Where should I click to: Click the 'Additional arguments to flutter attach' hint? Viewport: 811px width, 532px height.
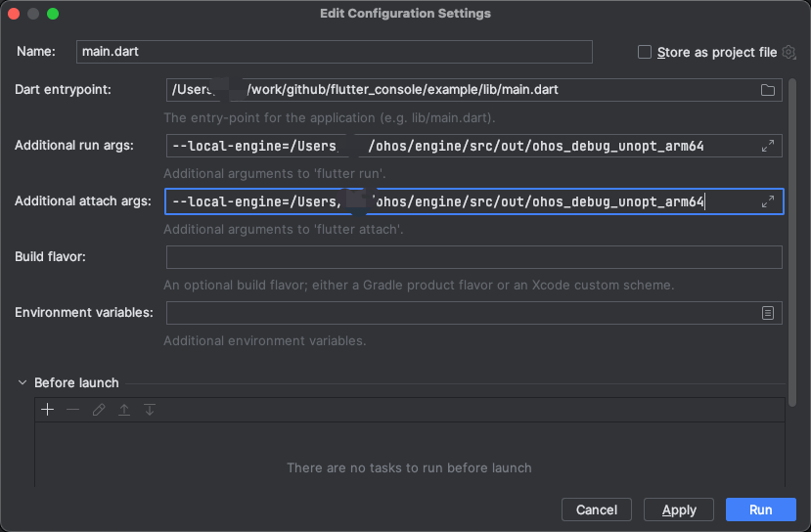point(284,229)
